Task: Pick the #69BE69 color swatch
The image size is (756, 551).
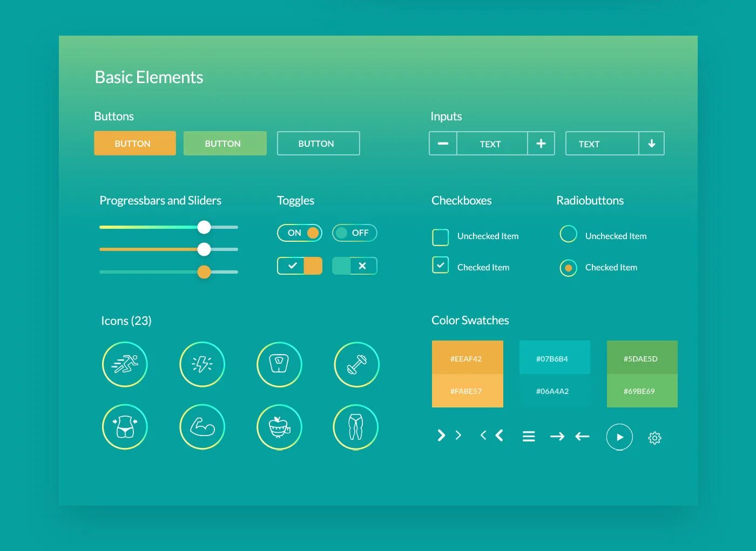Action: coord(642,391)
